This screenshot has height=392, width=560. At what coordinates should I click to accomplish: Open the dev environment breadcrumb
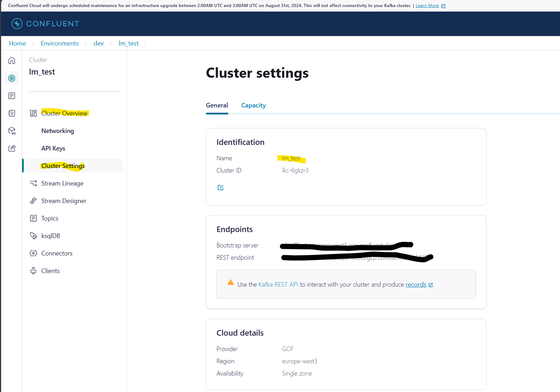[x=99, y=43]
